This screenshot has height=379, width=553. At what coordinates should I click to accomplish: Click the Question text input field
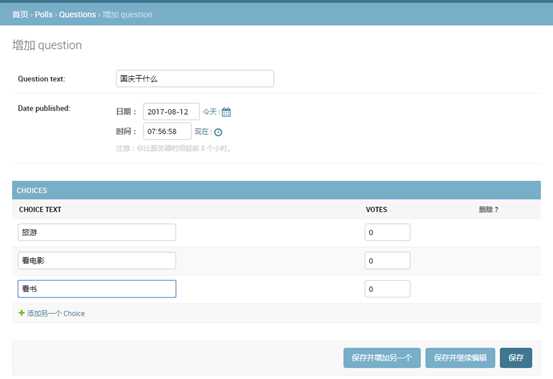tap(195, 78)
